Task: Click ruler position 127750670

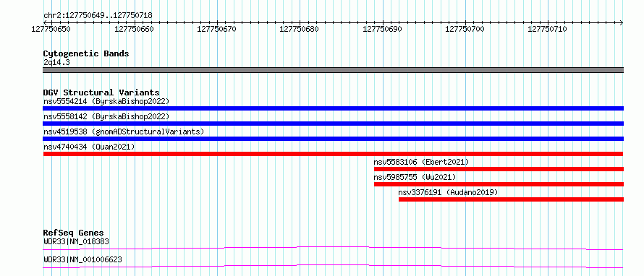Action: (216, 29)
